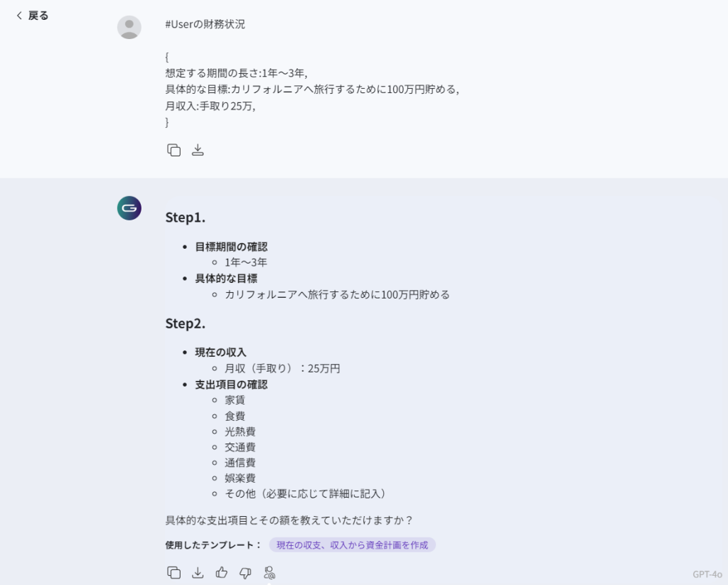Viewport: 728px width, 585px height.
Task: Click the 月収（手取り）：25万円 line
Action: coord(282,368)
